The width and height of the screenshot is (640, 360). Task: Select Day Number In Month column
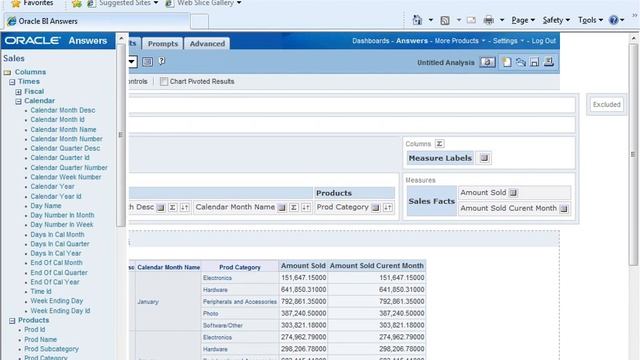point(62,215)
